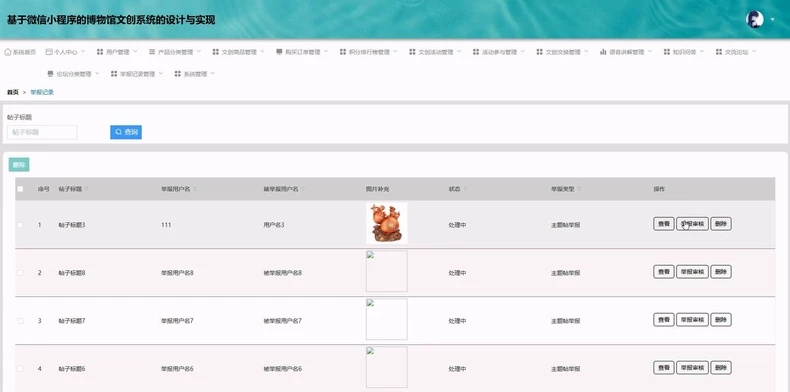
Task: Expand the 活动参与管理 dropdown chevron
Action: click(522, 52)
